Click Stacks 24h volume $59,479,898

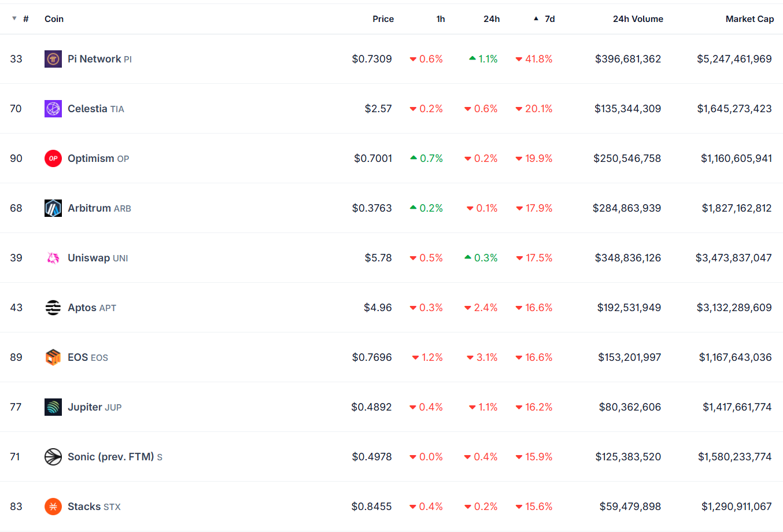(x=630, y=507)
